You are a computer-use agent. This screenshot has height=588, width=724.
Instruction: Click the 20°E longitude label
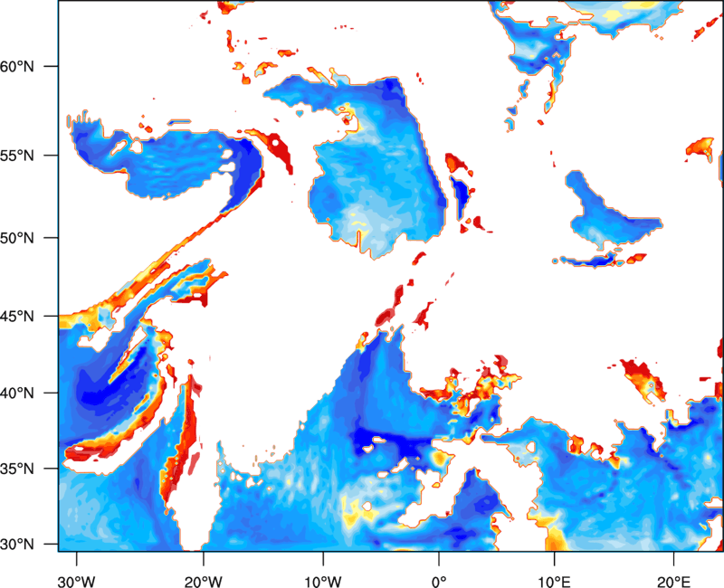pos(673,582)
